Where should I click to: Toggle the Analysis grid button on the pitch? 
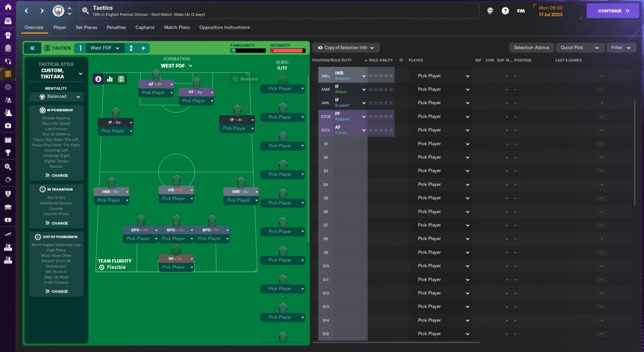click(x=246, y=79)
